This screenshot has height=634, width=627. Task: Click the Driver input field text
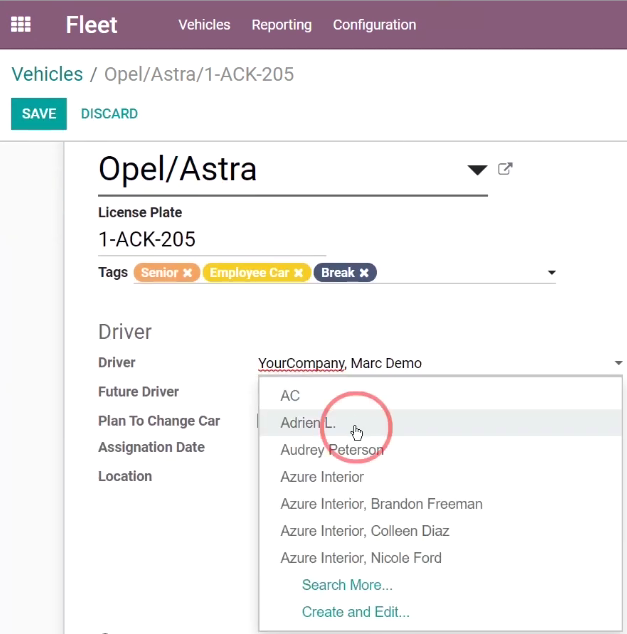tap(340, 363)
